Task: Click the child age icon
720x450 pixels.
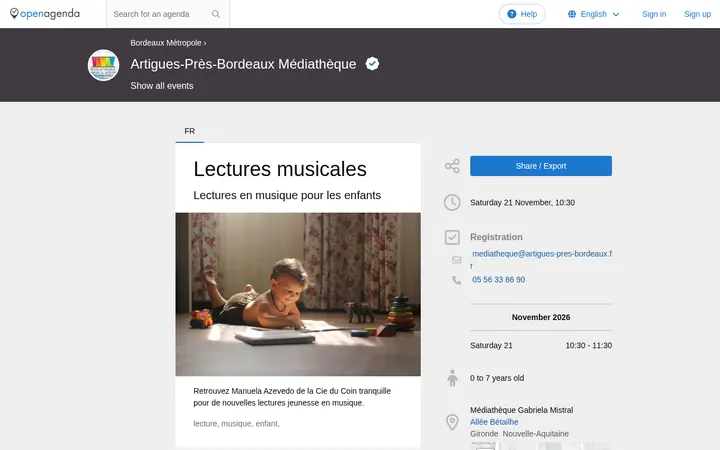Action: pos(452,378)
